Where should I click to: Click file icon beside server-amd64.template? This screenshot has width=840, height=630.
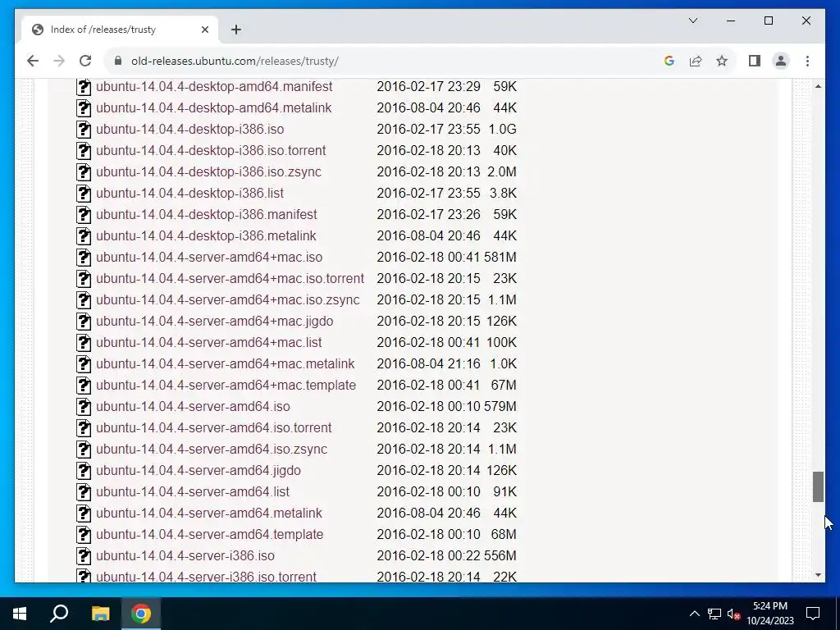pyautogui.click(x=84, y=535)
